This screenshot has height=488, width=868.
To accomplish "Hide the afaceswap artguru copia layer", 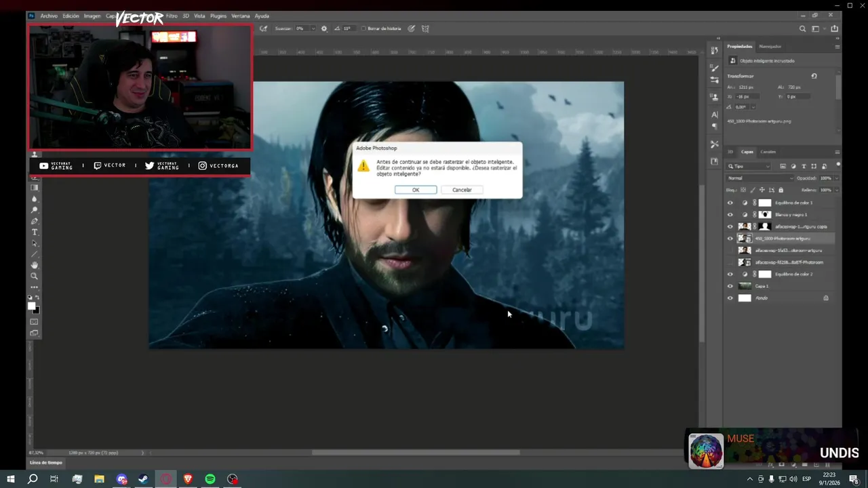I will 730,226.
